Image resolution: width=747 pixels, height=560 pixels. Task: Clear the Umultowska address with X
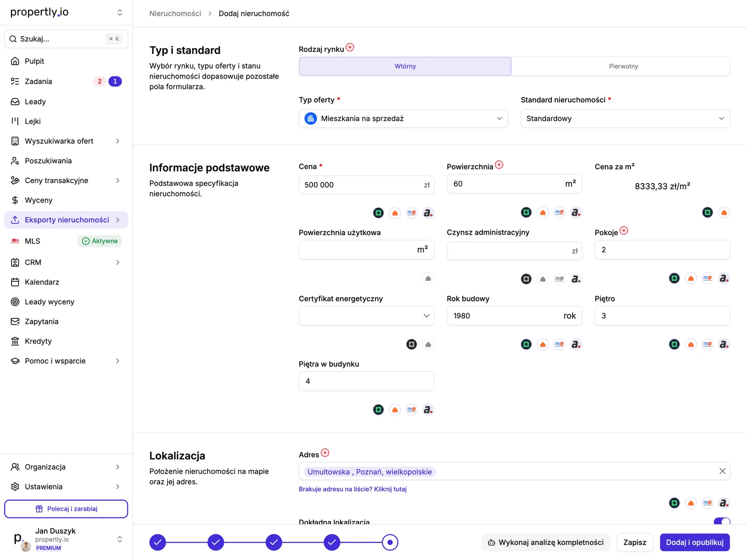click(723, 471)
